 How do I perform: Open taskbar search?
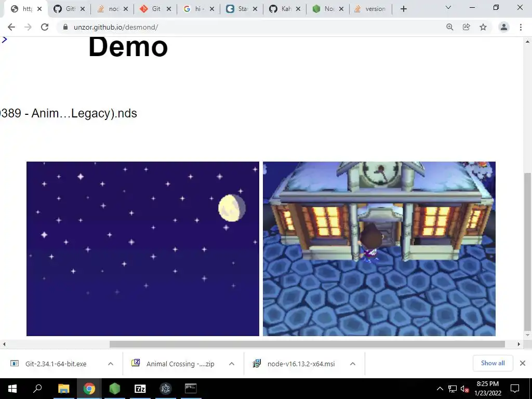(37, 389)
